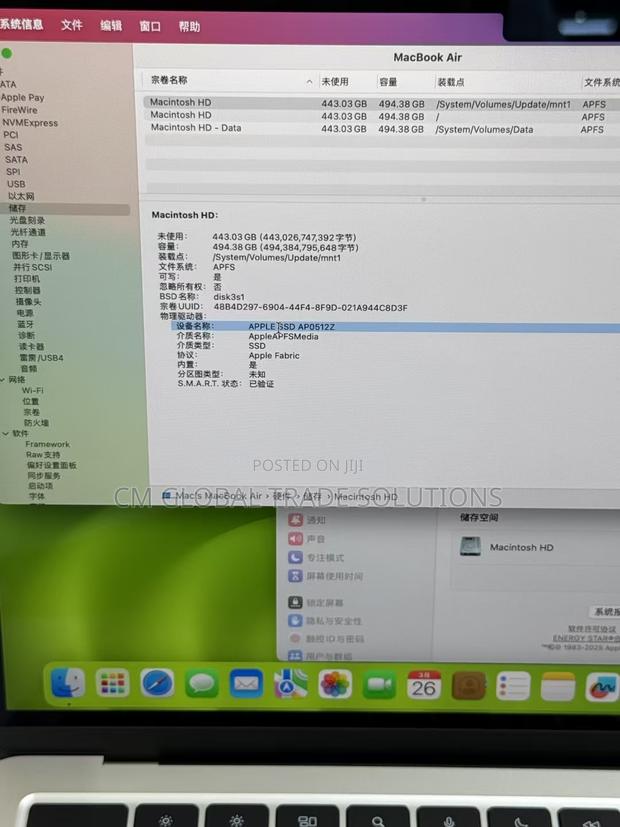Collapse the 网络 section in sidebar

3,379
